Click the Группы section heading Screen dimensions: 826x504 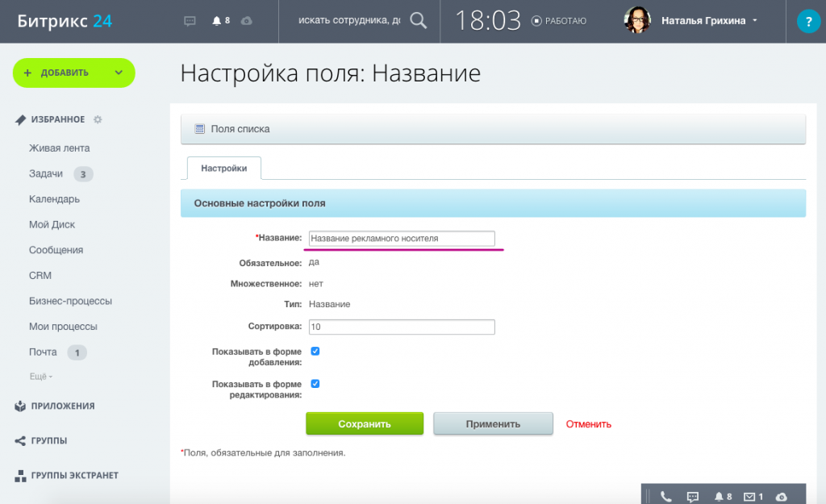pyautogui.click(x=48, y=441)
